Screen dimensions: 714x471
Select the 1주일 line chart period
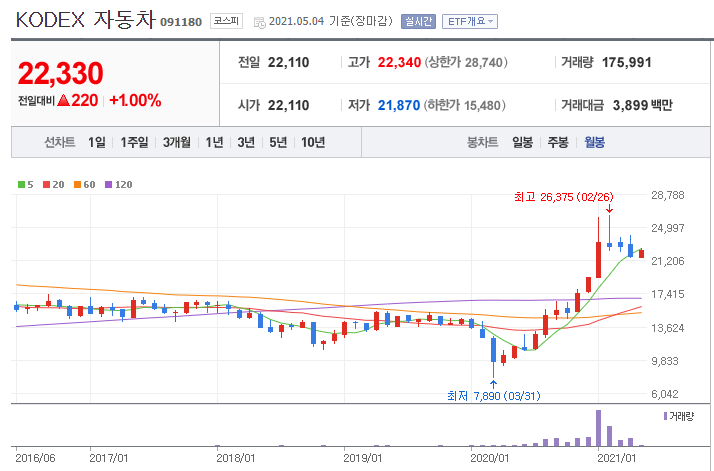tap(134, 143)
